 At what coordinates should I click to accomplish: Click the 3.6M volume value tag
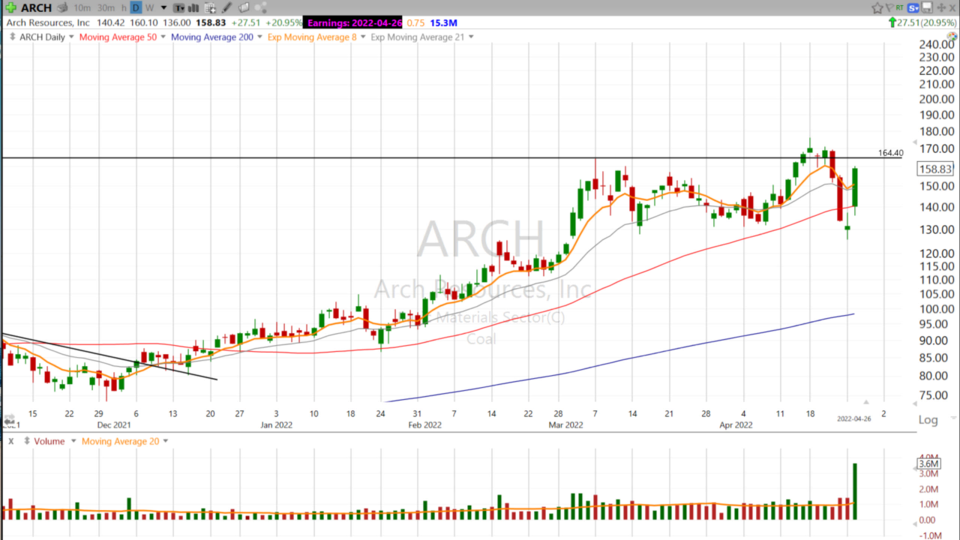[928, 463]
